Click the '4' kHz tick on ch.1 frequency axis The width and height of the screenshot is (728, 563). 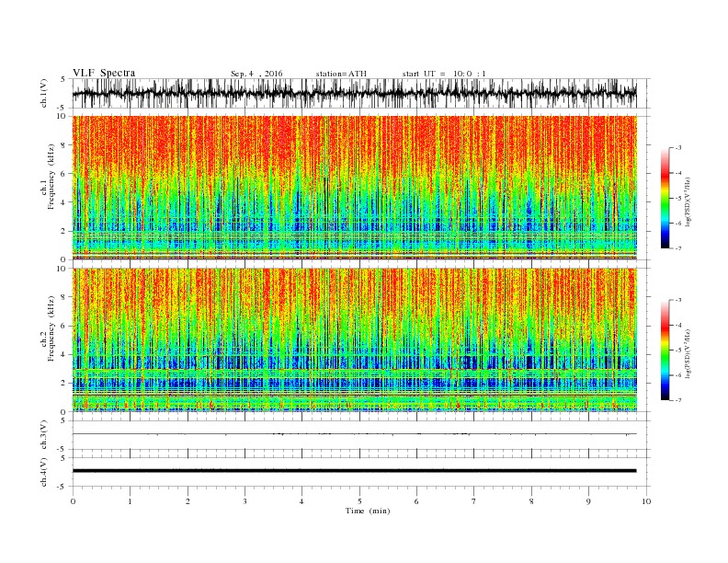[x=63, y=202]
